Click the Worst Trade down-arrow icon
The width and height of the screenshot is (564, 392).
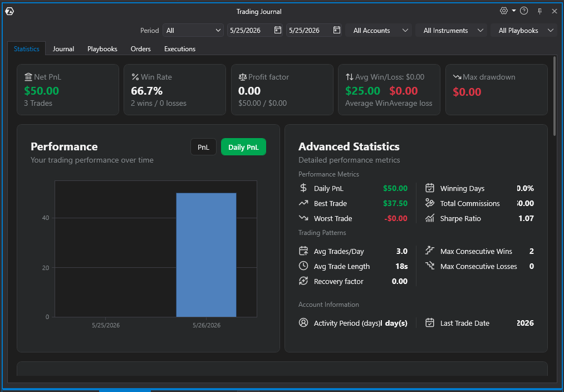coord(303,218)
